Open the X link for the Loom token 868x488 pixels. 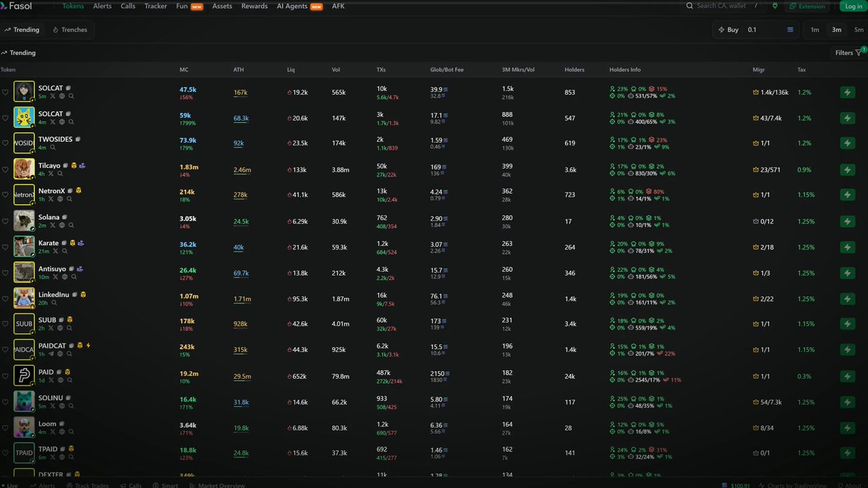coord(52,432)
